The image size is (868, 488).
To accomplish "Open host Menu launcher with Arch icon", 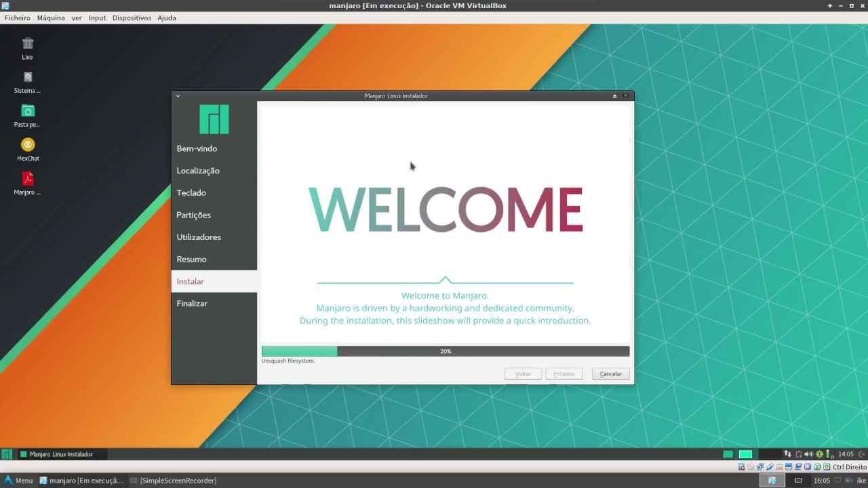I will point(18,480).
